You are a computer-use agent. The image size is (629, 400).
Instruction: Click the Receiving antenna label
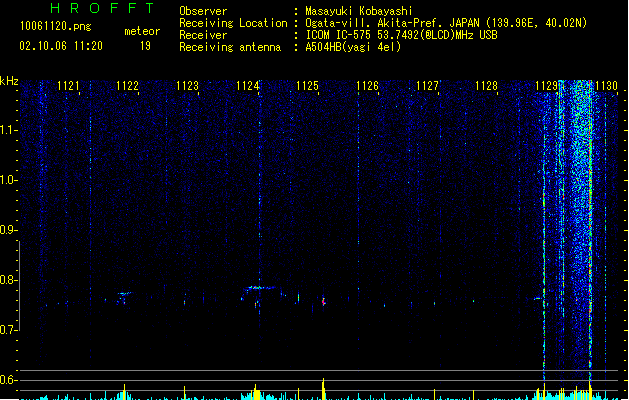(x=230, y=47)
